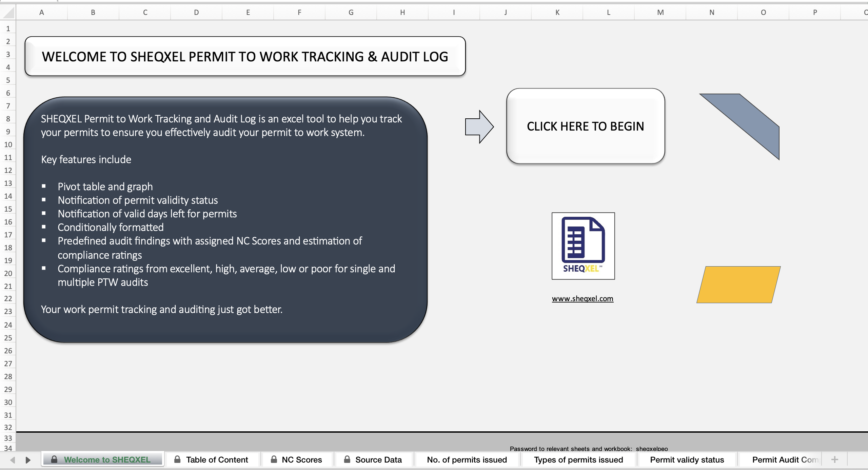Viewport: 868px width, 470px height.
Task: Click the welcome title banner text box
Action: pos(245,56)
